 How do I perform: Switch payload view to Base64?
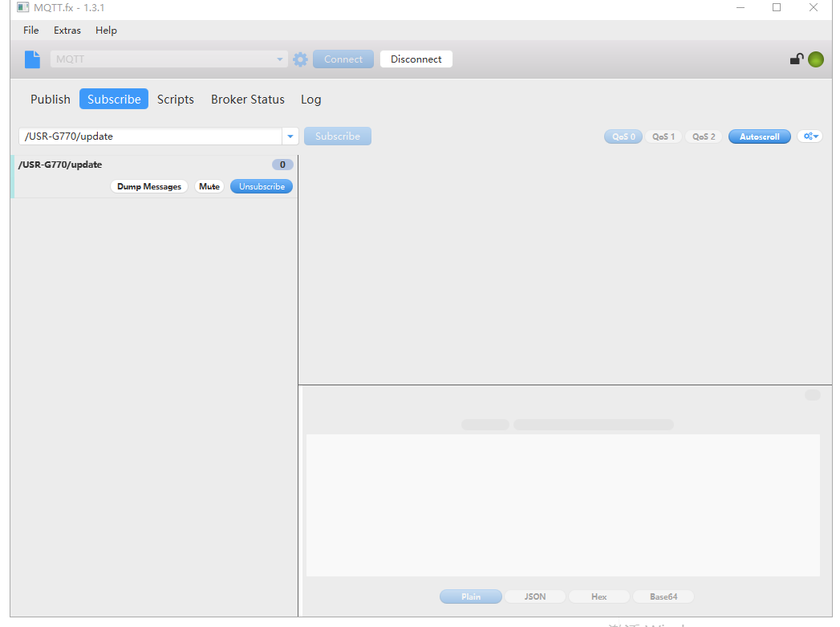tap(663, 596)
